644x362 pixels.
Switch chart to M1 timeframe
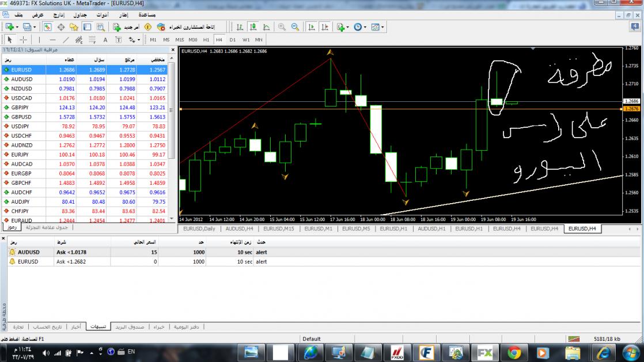[x=153, y=40]
